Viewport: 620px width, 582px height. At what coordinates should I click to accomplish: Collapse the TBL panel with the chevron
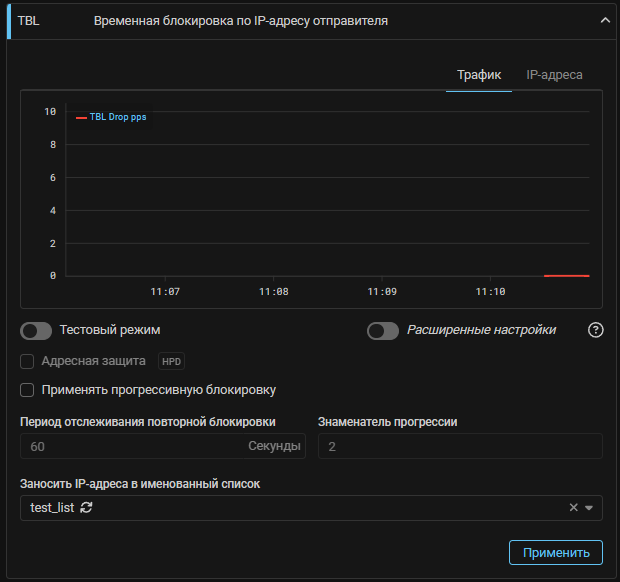603,20
